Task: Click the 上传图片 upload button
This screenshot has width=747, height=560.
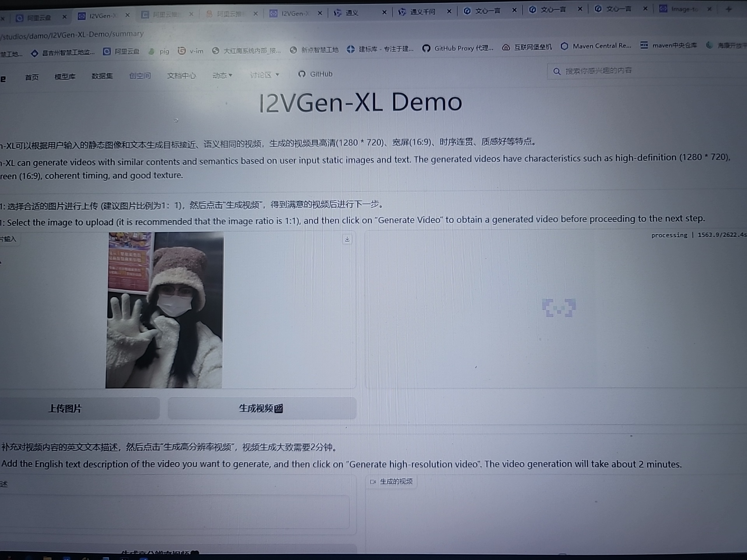Action: (65, 408)
